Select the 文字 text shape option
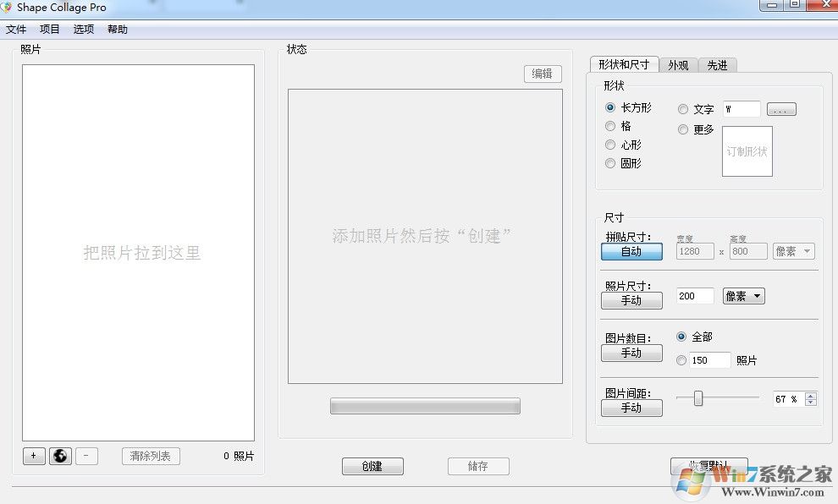Screen dimensions: 838x504 (x=683, y=109)
